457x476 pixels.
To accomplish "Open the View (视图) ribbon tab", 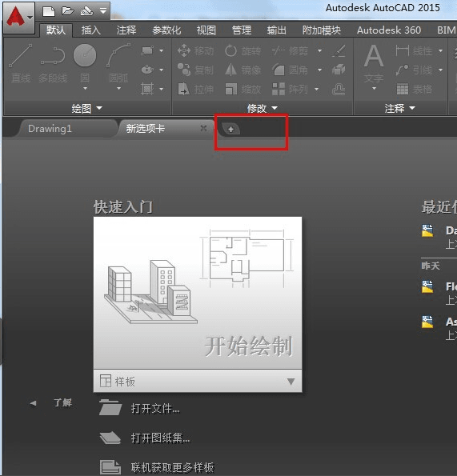I will point(206,30).
